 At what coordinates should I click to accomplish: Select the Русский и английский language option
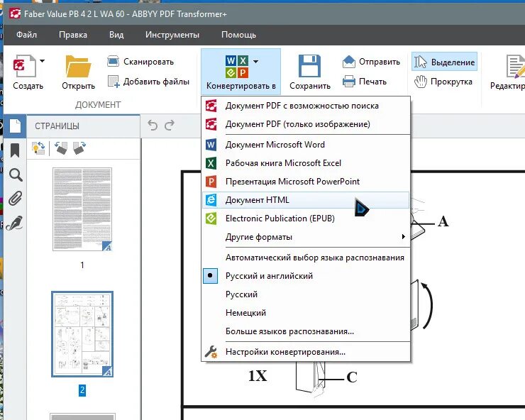point(306,276)
